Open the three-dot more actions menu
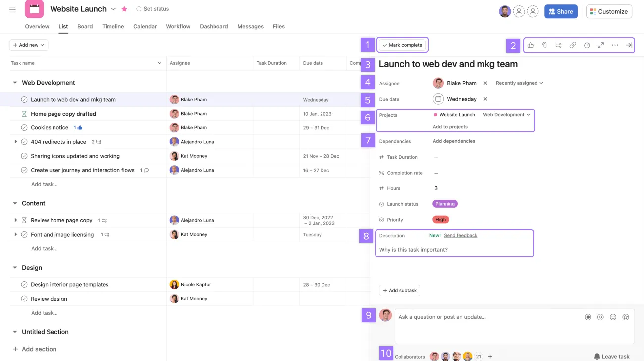This screenshot has height=361, width=644. (615, 45)
